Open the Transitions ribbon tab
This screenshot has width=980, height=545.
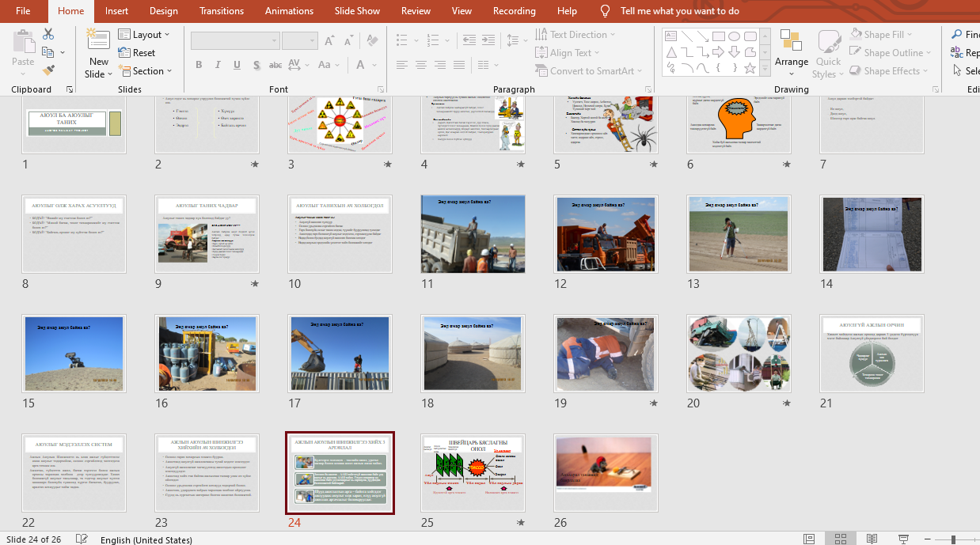click(222, 11)
